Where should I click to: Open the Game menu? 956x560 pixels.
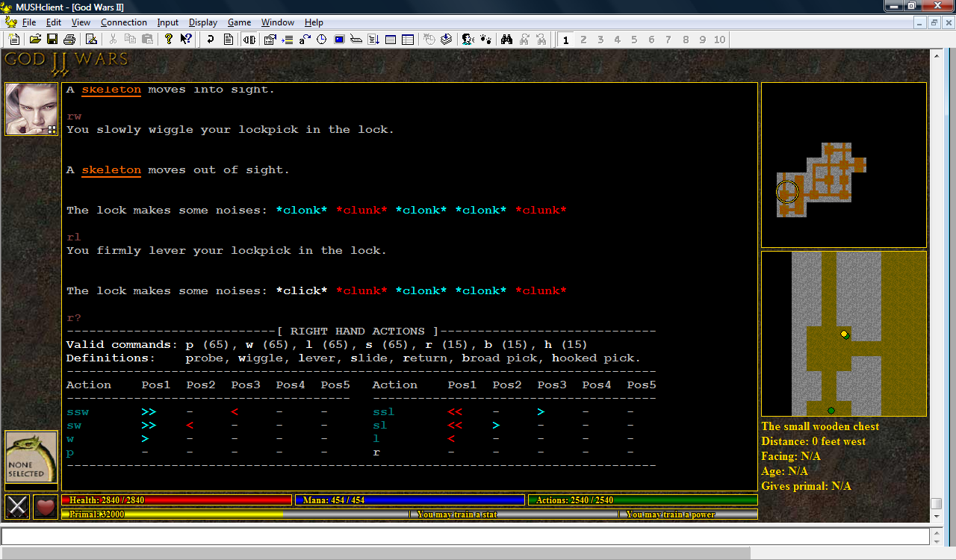239,22
